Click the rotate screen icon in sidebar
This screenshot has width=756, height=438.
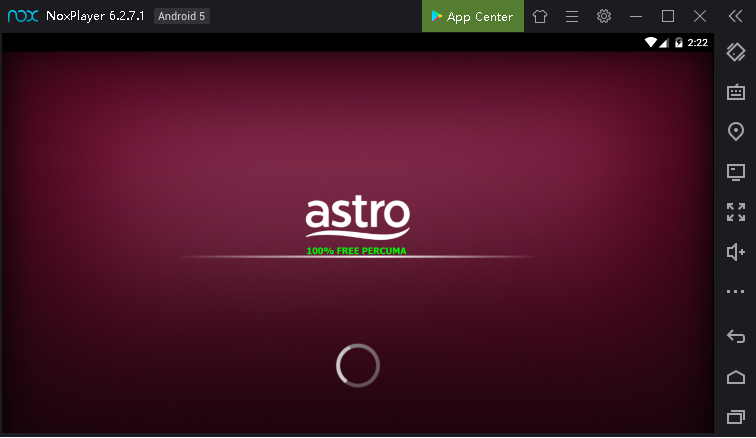point(736,52)
